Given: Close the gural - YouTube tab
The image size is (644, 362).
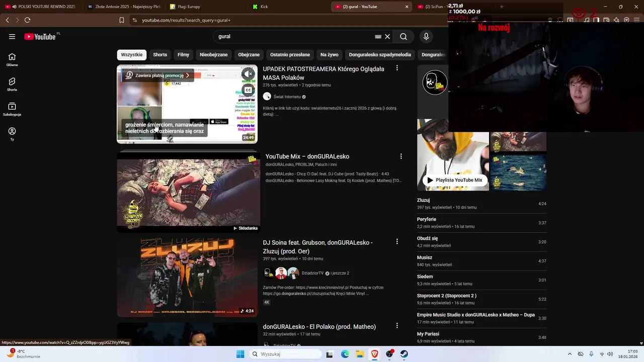Looking at the screenshot, I should pyautogui.click(x=407, y=7).
